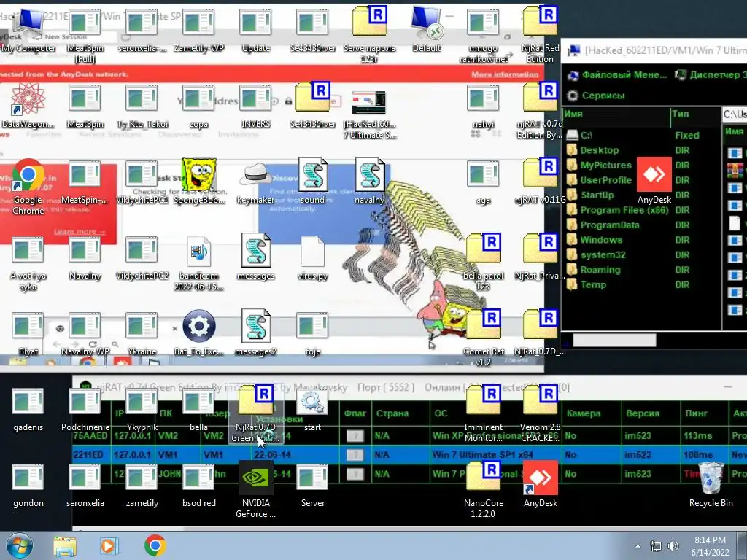Open the sound script file icon
This screenshot has width=747, height=560.
tap(312, 181)
